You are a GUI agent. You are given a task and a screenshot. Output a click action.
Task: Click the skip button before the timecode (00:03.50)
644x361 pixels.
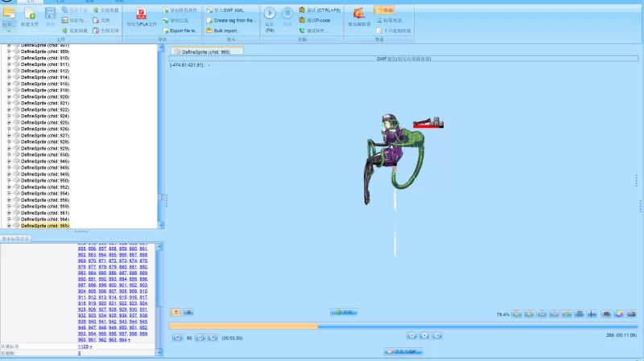[x=213, y=338]
